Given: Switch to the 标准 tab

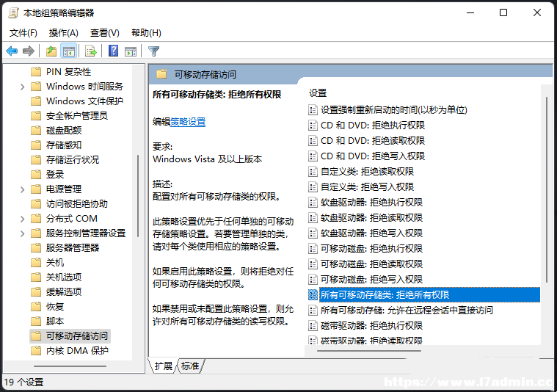Looking at the screenshot, I should tap(190, 366).
